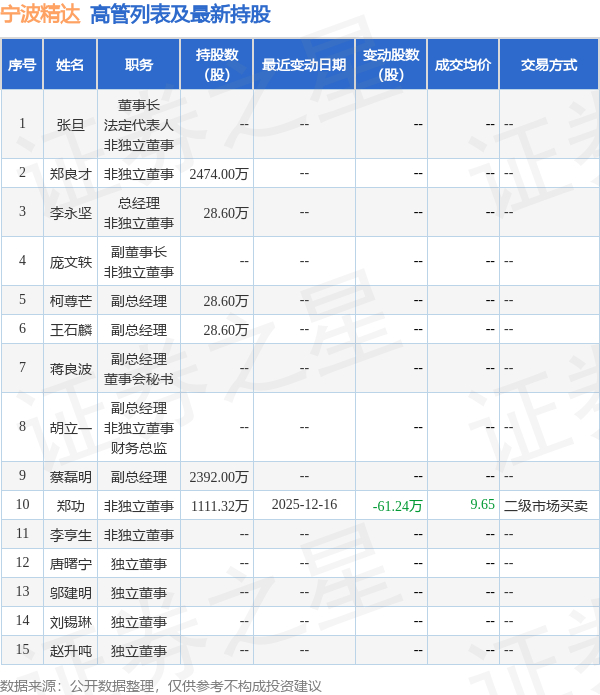Select the 职务 column header
Screen dimensions: 600x695
(139, 65)
